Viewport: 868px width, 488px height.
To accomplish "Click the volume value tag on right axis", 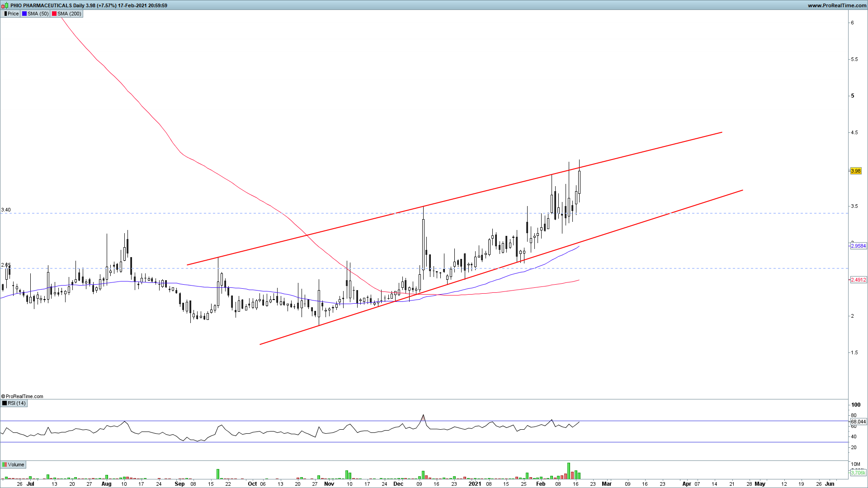I will click(x=858, y=473).
